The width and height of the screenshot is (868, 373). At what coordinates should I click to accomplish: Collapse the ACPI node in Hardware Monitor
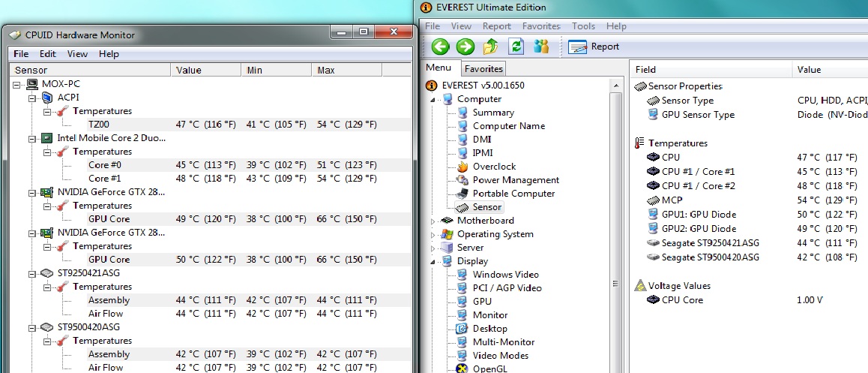tap(32, 98)
